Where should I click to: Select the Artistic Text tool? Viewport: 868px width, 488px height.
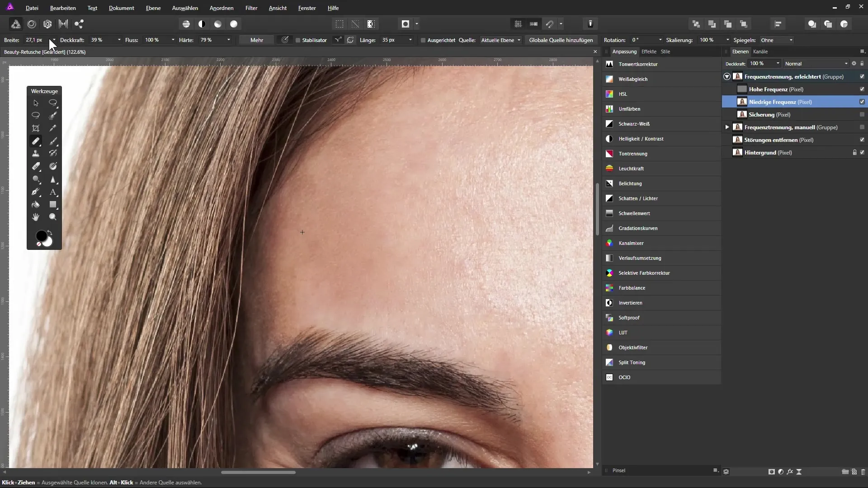point(53,192)
